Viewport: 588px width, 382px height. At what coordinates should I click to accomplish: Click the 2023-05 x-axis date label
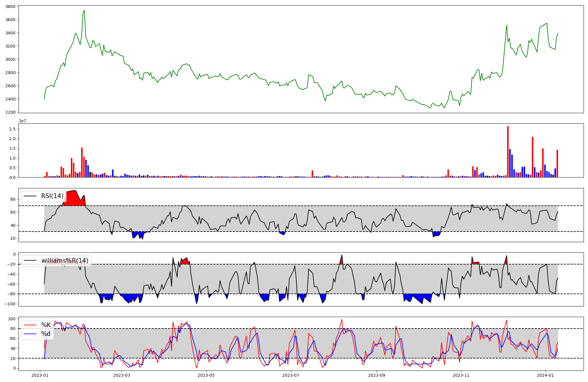206,375
